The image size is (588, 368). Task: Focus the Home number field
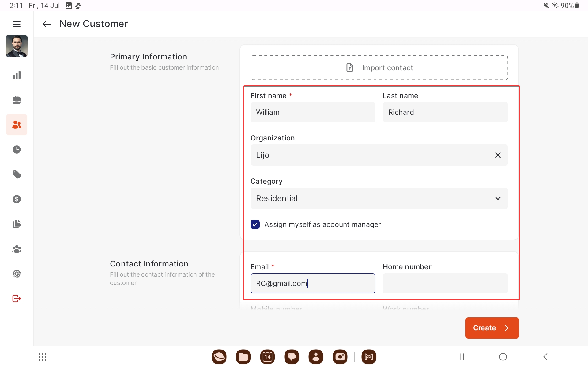(x=445, y=283)
